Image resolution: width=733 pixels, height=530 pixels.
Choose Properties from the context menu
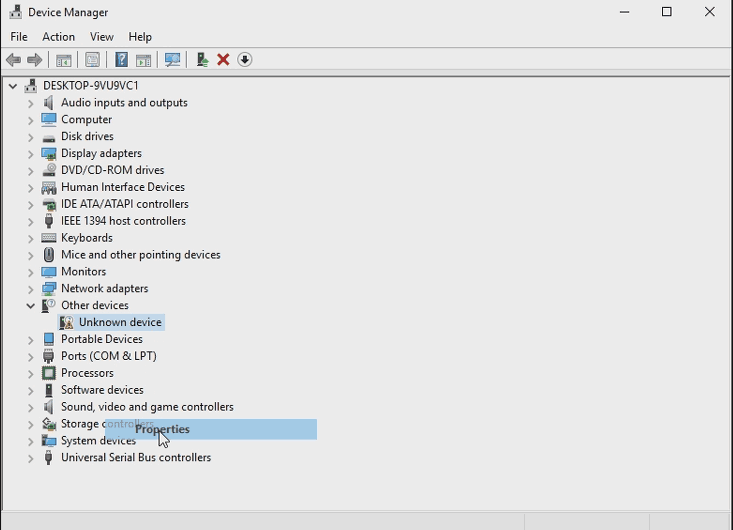pos(211,429)
